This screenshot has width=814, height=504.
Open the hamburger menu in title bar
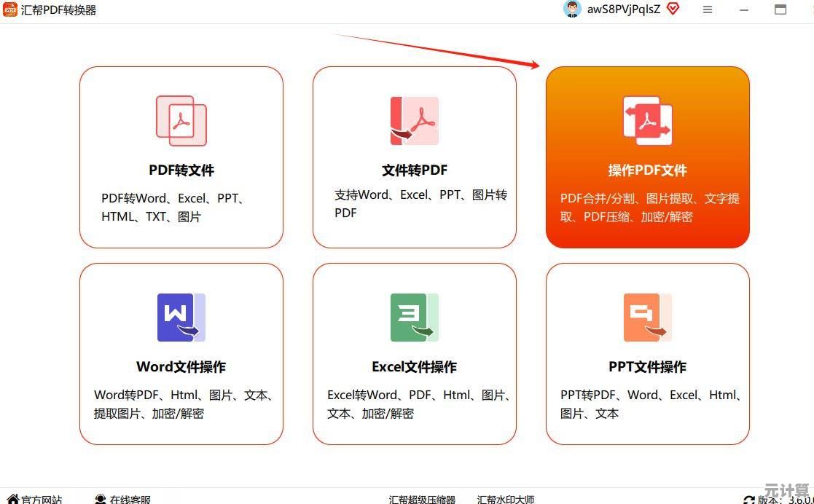coord(708,9)
